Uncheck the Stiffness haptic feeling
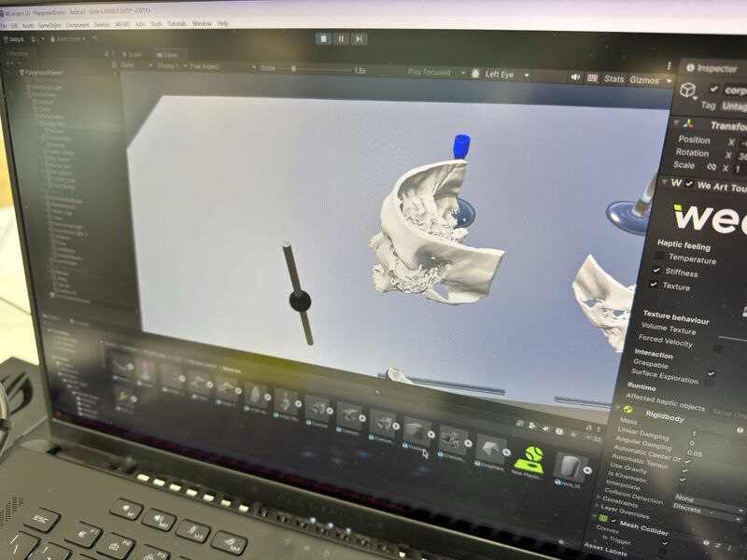 [656, 270]
